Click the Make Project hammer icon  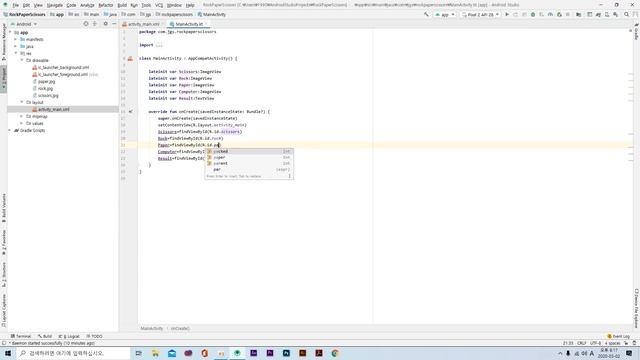(426, 14)
